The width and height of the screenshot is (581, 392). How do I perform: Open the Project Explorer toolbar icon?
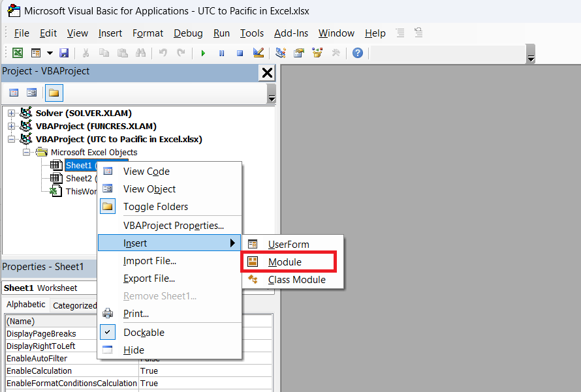click(281, 53)
